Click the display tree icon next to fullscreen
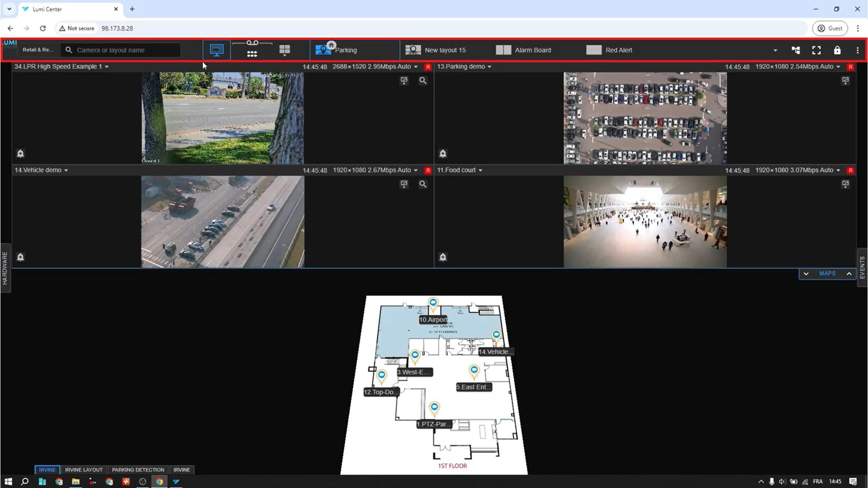Viewport: 868px width, 488px height. tap(796, 50)
